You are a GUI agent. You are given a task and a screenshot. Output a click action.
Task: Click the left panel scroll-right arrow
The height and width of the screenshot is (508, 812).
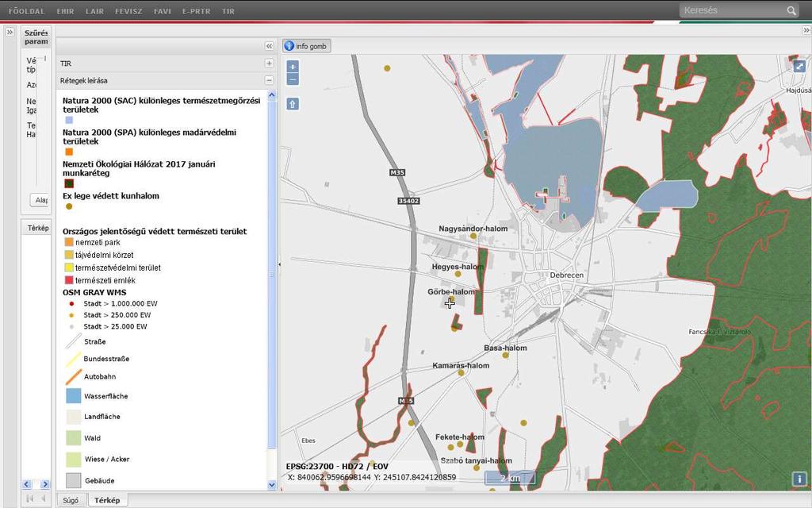(x=45, y=484)
